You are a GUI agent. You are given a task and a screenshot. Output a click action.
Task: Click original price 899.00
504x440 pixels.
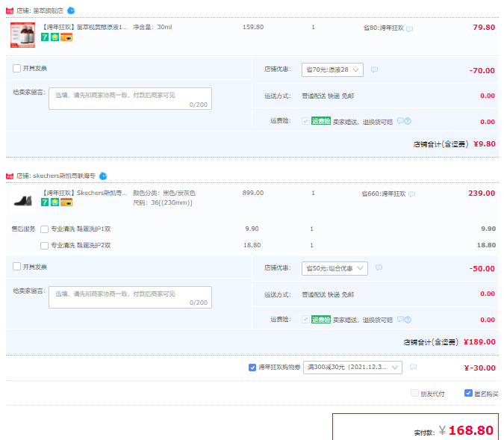point(253,193)
